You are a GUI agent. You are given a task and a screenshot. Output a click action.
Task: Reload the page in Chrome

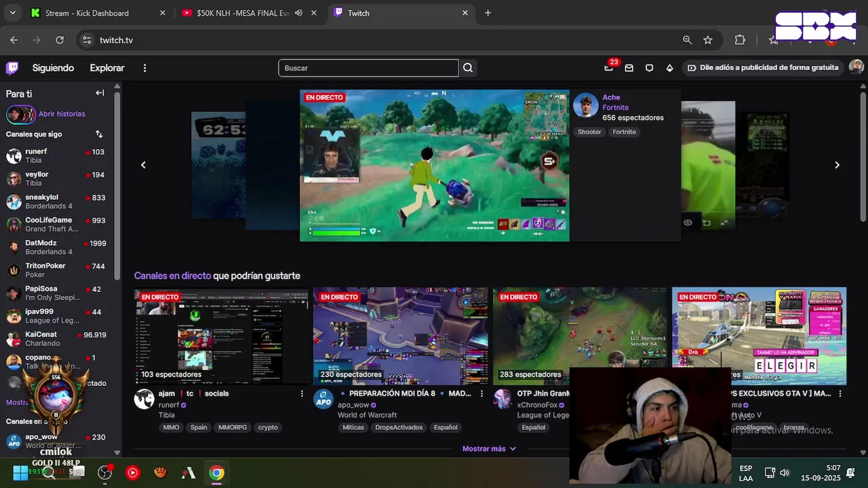(x=60, y=40)
